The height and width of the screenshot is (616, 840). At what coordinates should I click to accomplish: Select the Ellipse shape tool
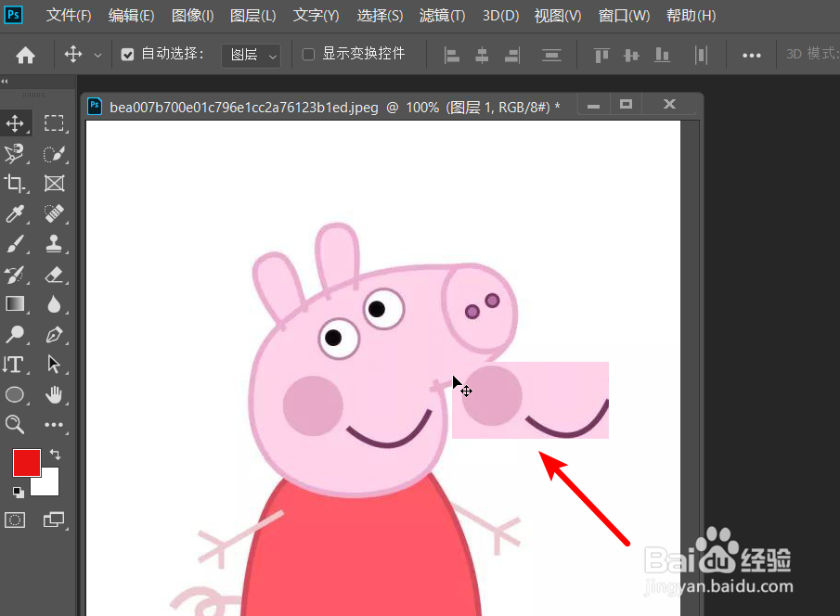point(15,395)
